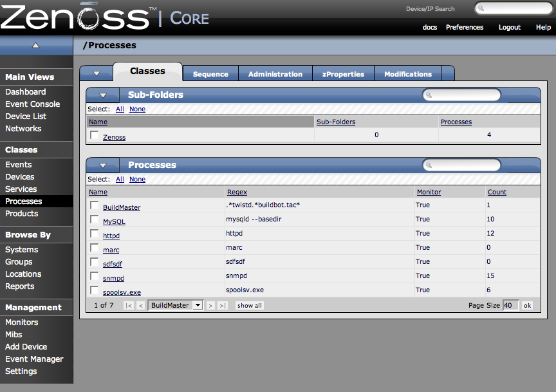Open Services under Classes in sidebar

pyautogui.click(x=21, y=189)
